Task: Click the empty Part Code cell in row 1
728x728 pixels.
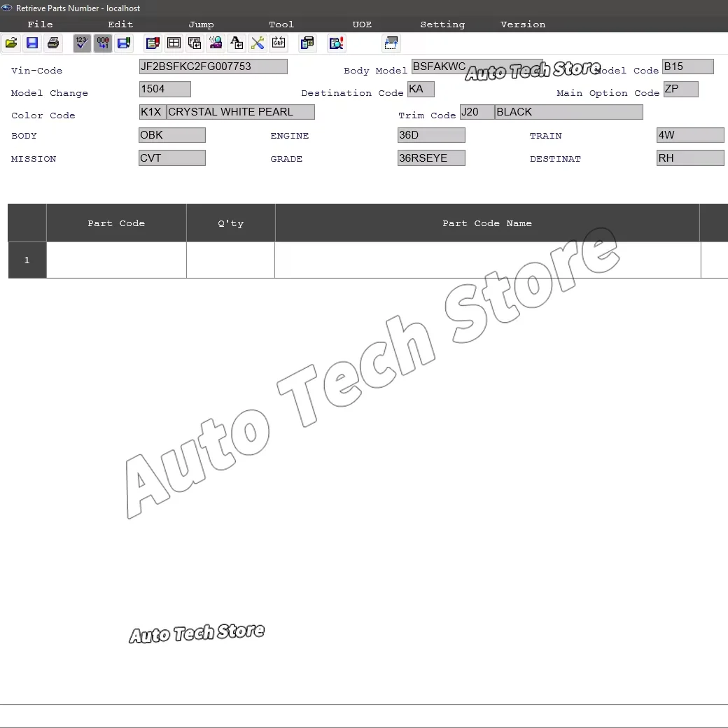Action: [x=116, y=260]
